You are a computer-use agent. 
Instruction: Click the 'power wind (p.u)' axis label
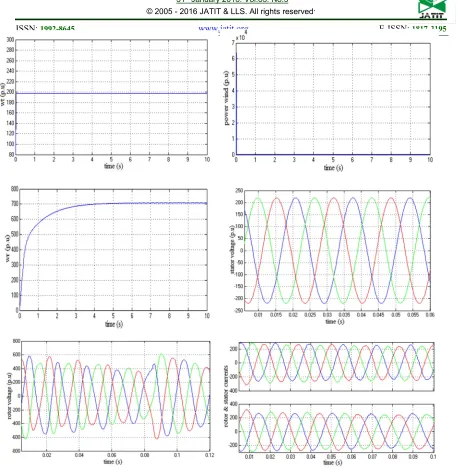227,98
